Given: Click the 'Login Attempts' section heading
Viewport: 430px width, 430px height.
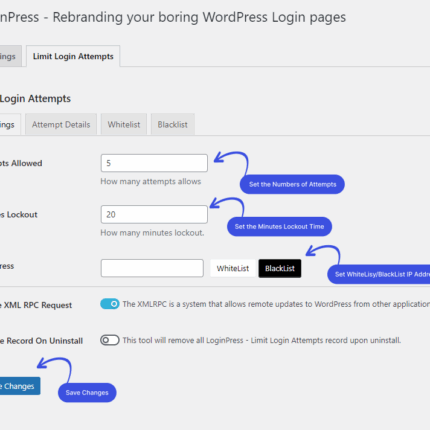Looking at the screenshot, I should click(35, 99).
